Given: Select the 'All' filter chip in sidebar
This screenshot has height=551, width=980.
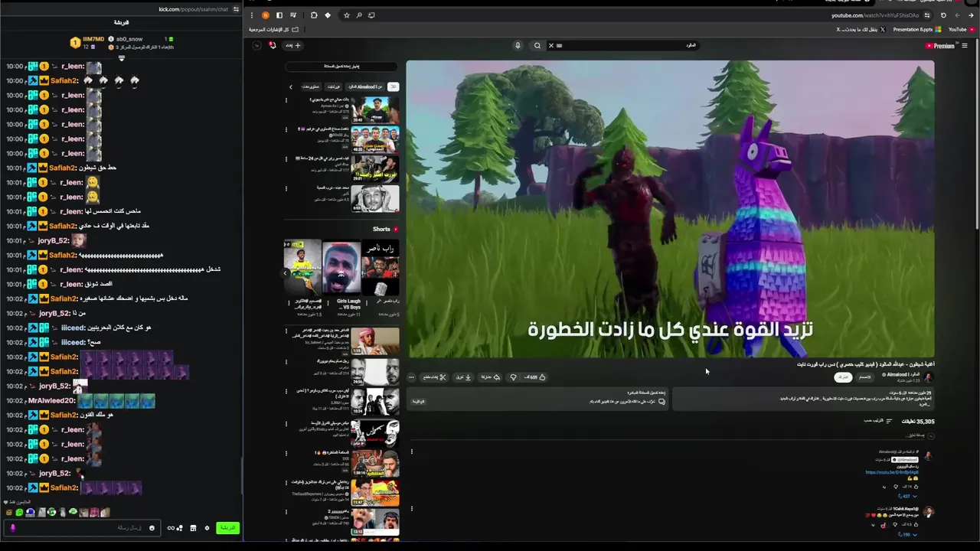Looking at the screenshot, I should 393,86.
